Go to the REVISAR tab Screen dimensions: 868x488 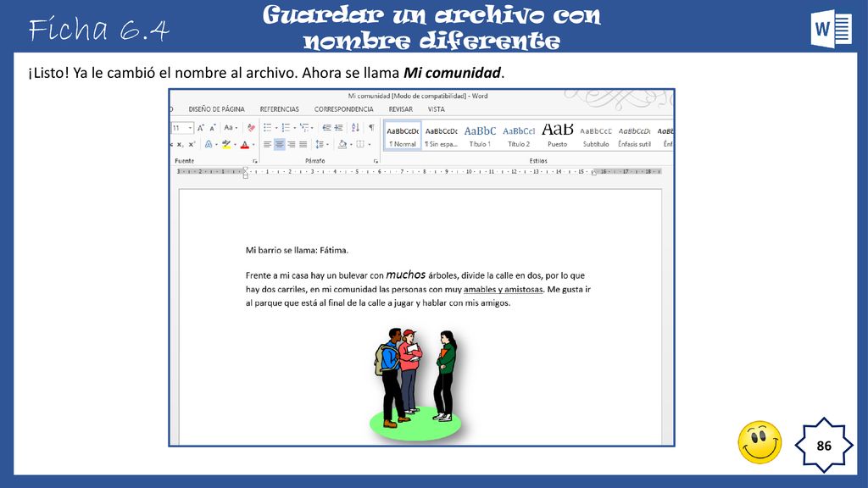pyautogui.click(x=401, y=109)
